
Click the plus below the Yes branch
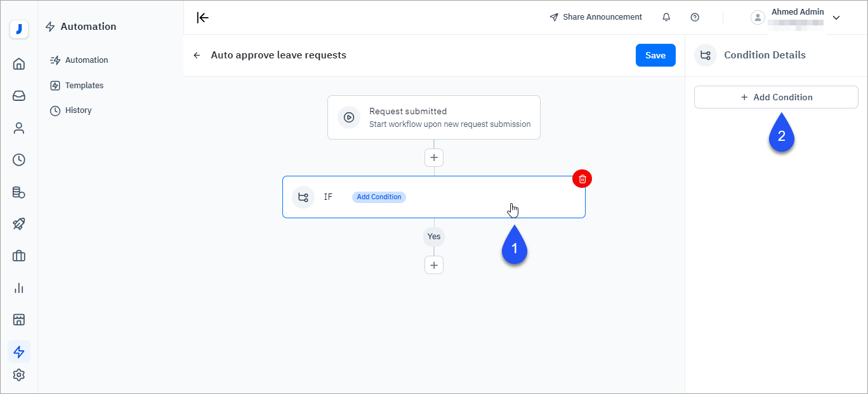pos(434,265)
